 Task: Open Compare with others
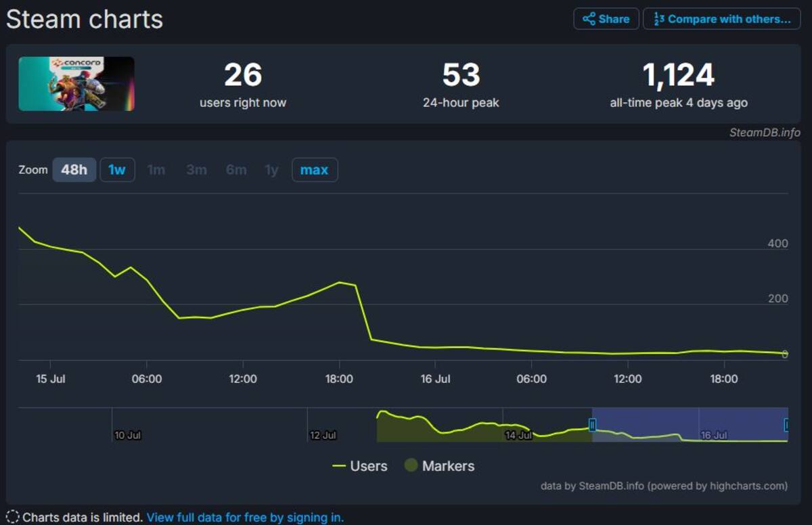(x=721, y=19)
